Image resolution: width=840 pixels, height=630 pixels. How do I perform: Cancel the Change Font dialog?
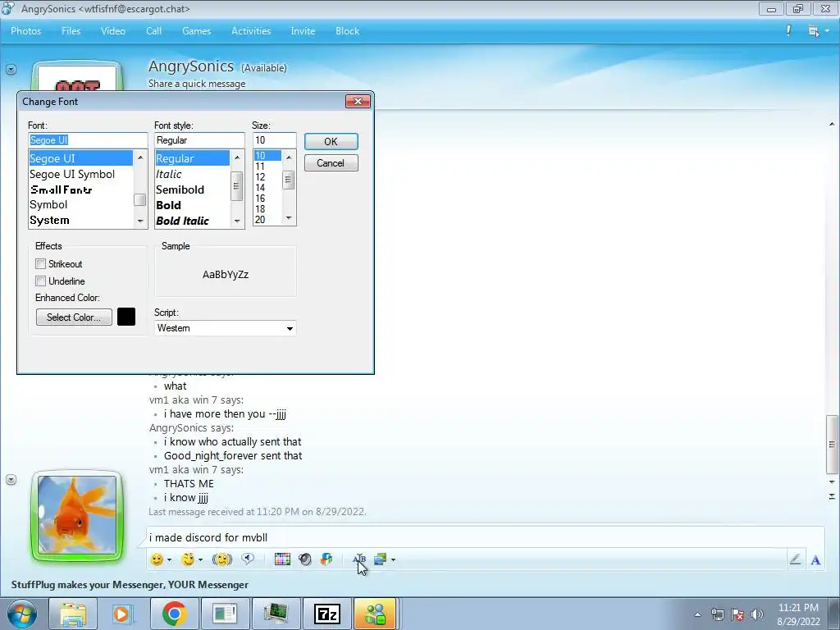(331, 163)
